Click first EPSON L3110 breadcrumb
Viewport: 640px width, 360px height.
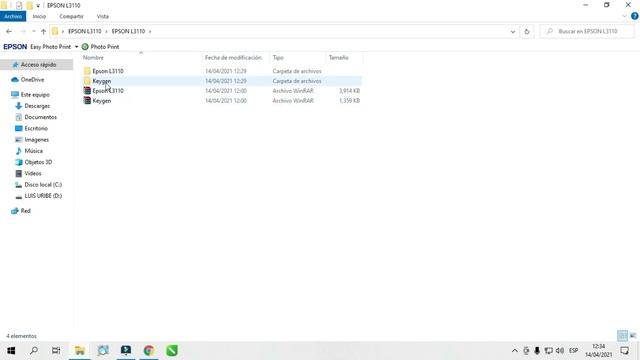[84, 31]
